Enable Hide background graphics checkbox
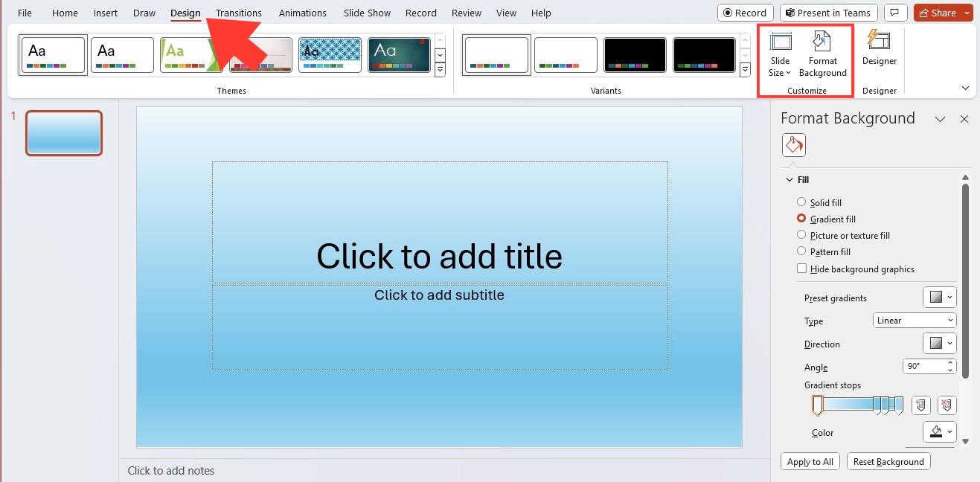Viewport: 980px width, 482px height. pos(801,269)
